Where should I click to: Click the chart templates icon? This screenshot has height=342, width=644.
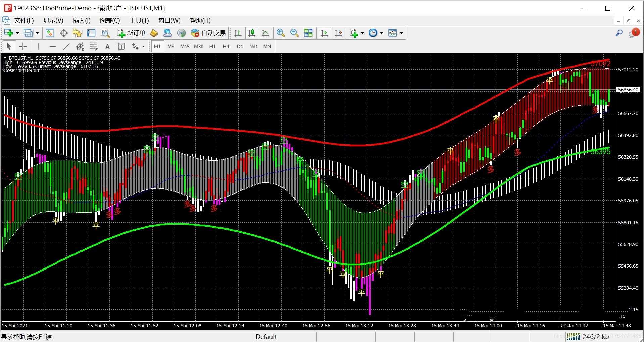click(392, 33)
